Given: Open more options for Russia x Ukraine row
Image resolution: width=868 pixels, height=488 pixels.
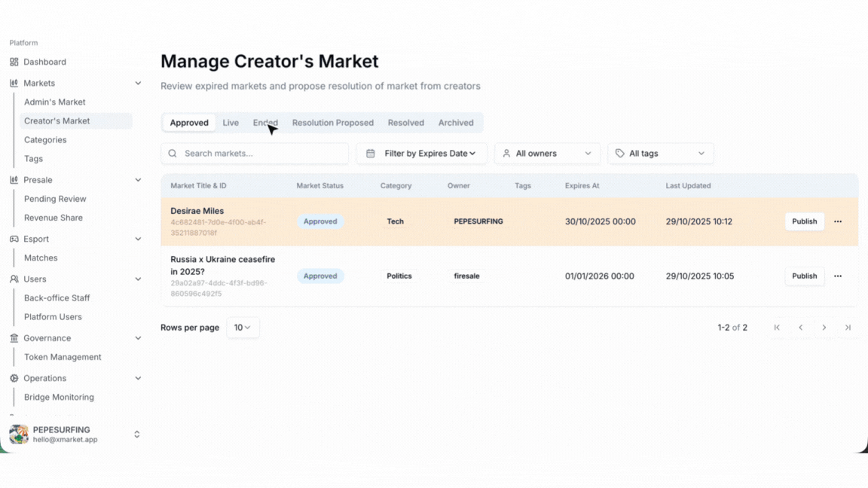Looking at the screenshot, I should tap(838, 276).
